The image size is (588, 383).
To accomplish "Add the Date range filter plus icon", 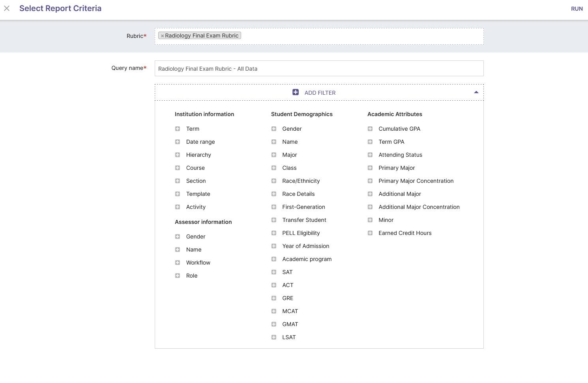I will (178, 142).
